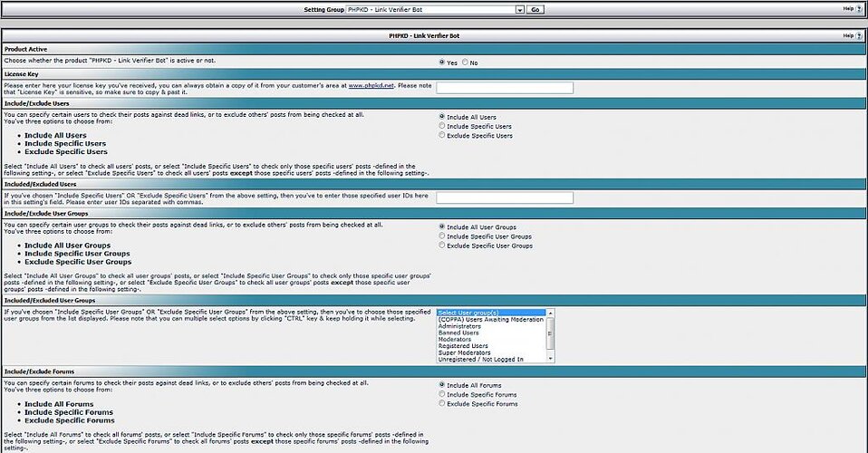Choose 'Banned Users' in user group list

tap(492, 333)
